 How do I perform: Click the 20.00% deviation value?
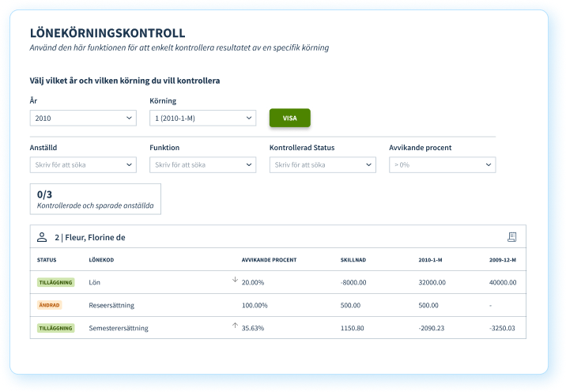pos(253,282)
